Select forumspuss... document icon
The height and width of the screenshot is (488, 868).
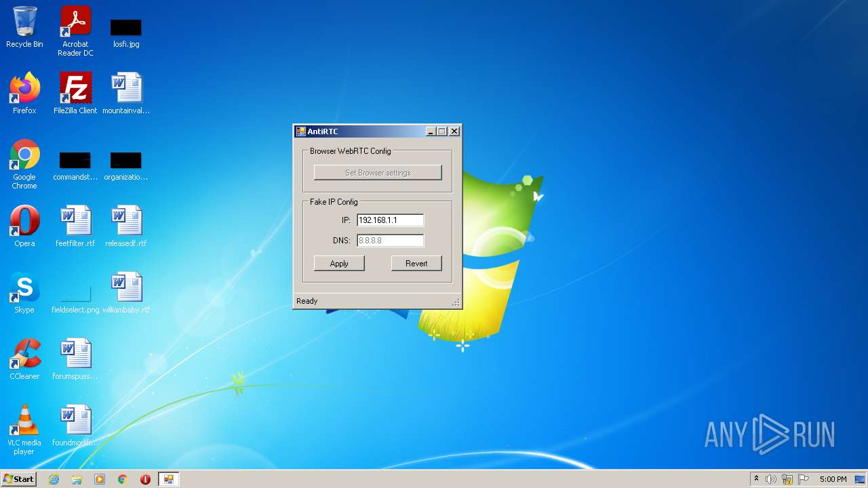click(75, 359)
